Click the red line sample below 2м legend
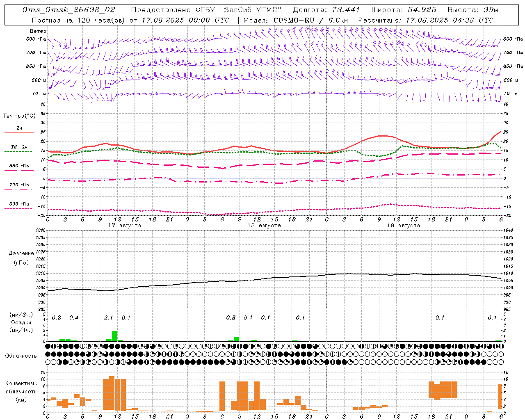Screen dimensions: 525x420 pos(19,132)
